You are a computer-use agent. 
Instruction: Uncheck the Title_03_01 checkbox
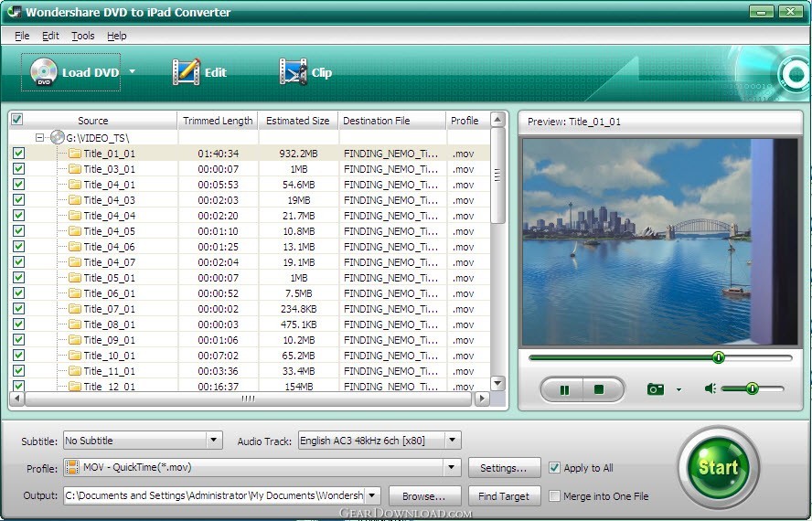tap(18, 169)
